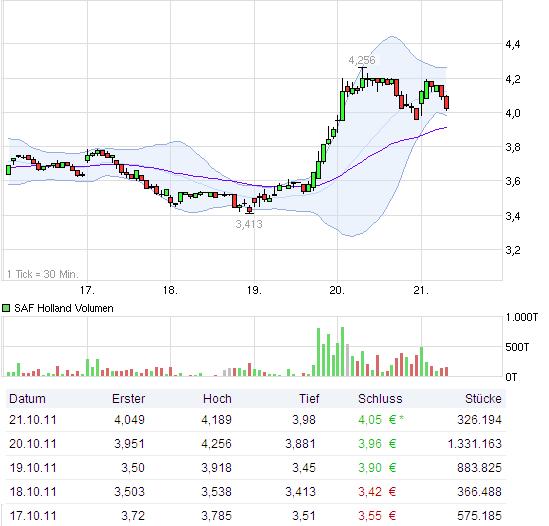Image resolution: width=549 pixels, height=526 pixels.
Task: Select the 4,256 high price label
Action: click(x=362, y=60)
